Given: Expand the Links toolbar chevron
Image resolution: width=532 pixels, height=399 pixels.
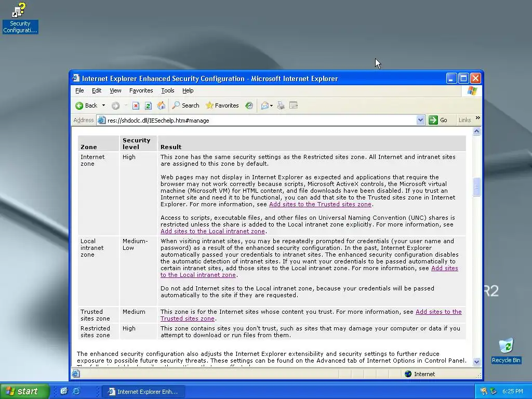Looking at the screenshot, I should (478, 118).
